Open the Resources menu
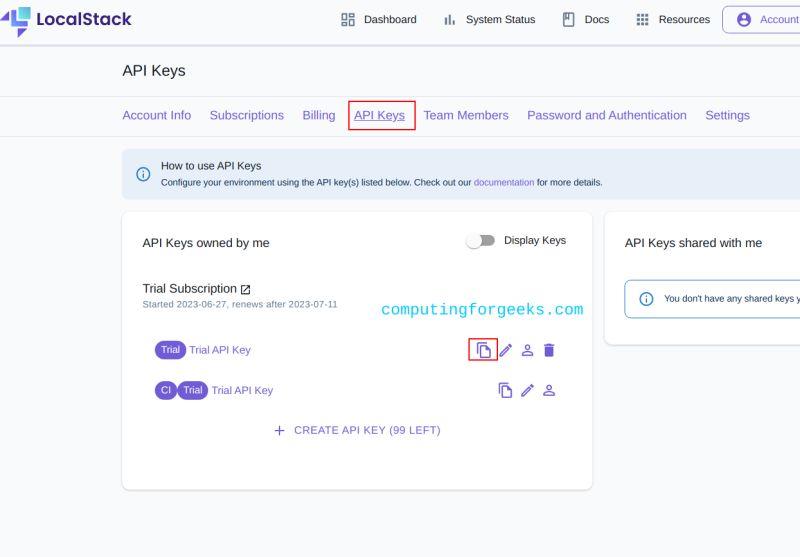 (x=673, y=19)
